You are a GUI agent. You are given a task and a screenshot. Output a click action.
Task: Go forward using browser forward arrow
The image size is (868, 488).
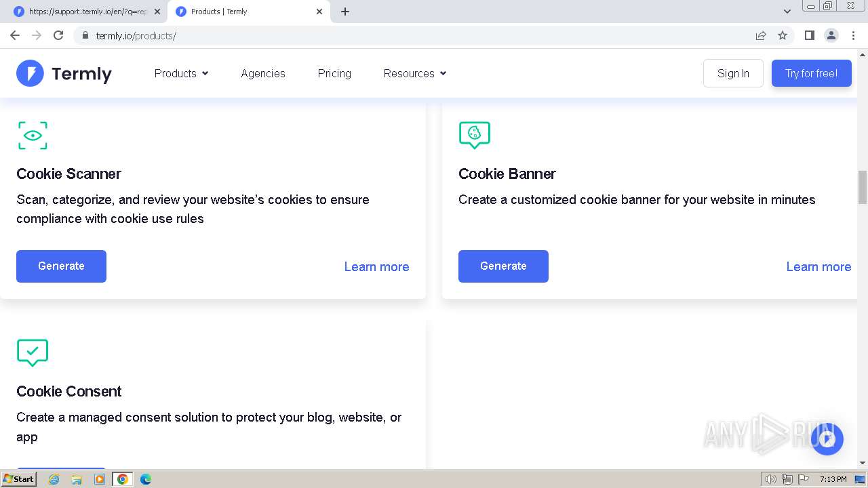tap(37, 35)
